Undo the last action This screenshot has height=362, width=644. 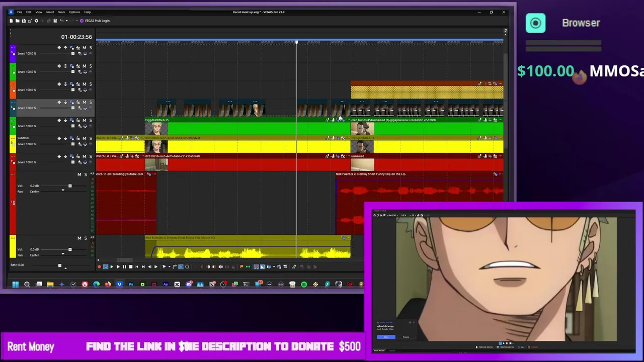[61, 21]
